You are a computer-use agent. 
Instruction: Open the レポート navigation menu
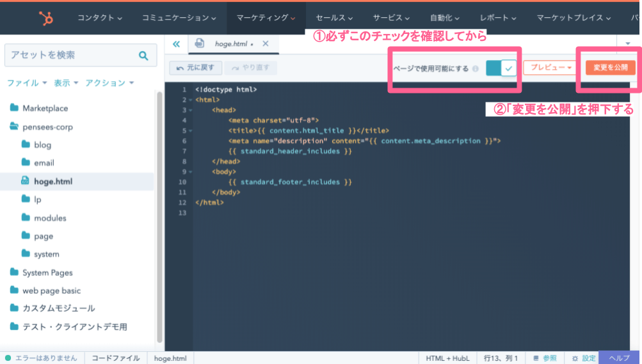pyautogui.click(x=498, y=18)
